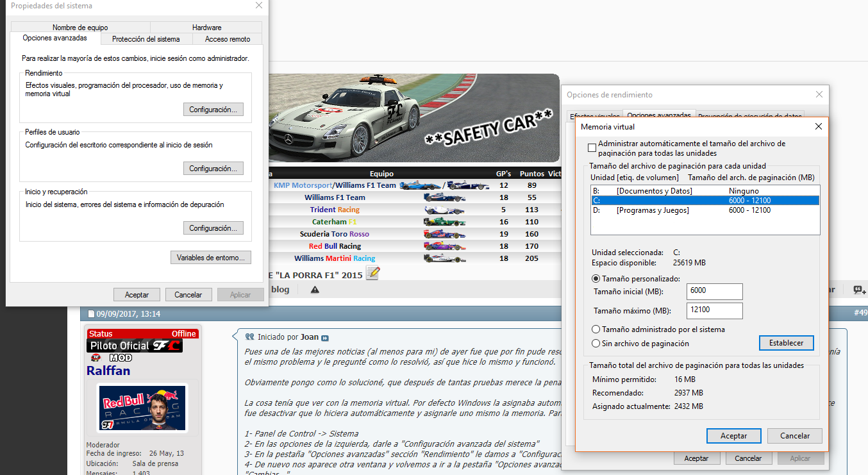Select "Sin archivo de paginación" radio button

click(x=596, y=344)
